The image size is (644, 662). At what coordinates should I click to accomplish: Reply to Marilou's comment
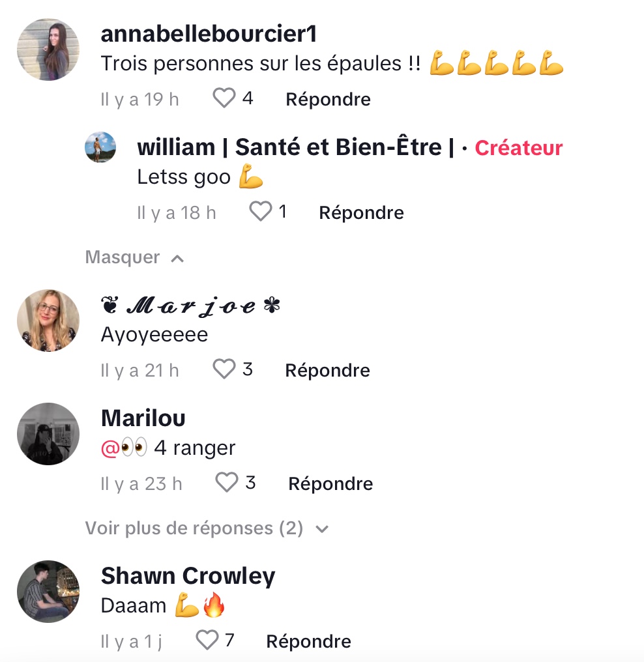(x=330, y=483)
